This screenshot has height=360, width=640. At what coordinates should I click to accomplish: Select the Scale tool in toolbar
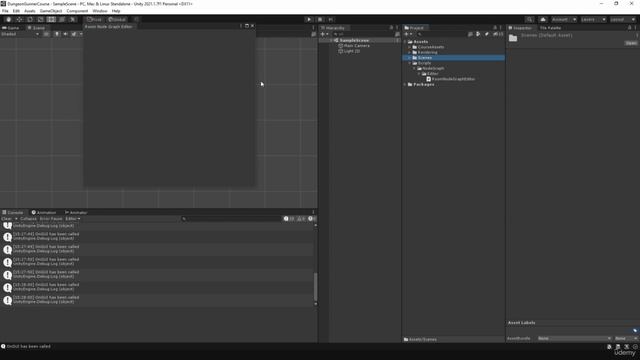[x=40, y=20]
